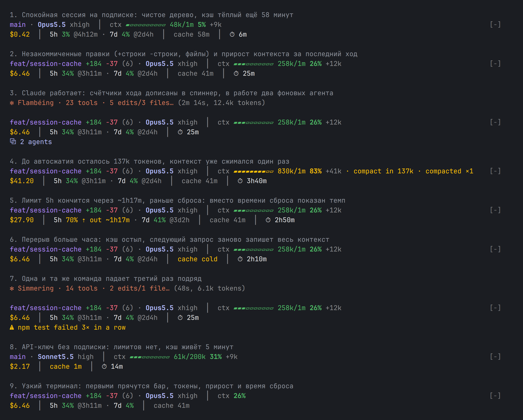Click the Sonnet5.5 model name
The image size is (523, 420).
click(55, 357)
